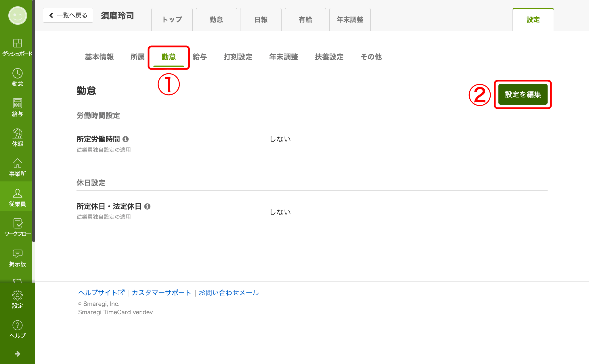589x364 pixels.
Task: Open the 給与 calculator sidebar icon
Action: point(17,104)
